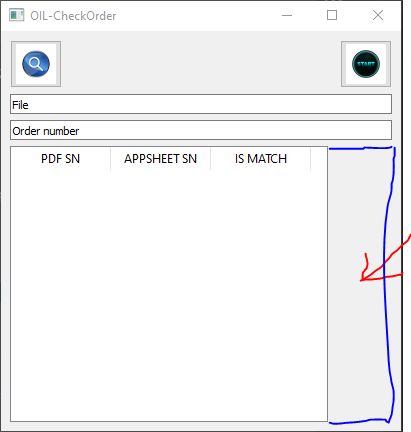Sort by the APPSHEET SN column header

pos(160,159)
